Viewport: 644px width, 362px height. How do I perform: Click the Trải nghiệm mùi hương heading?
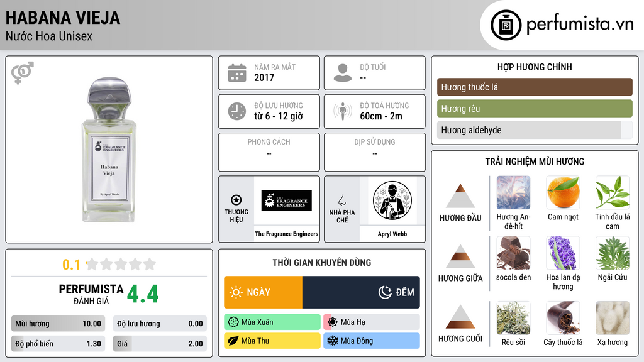(535, 162)
